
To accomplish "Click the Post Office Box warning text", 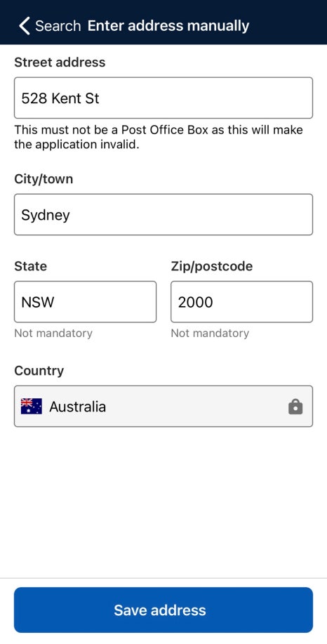I will (159, 137).
